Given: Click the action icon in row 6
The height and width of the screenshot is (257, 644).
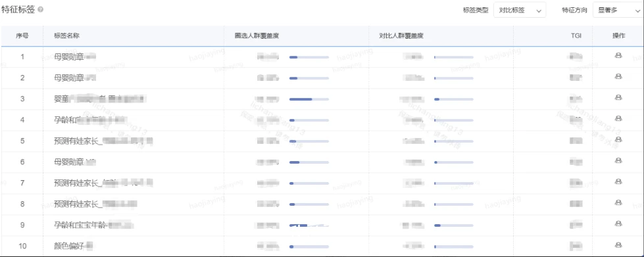Looking at the screenshot, I should [x=618, y=161].
